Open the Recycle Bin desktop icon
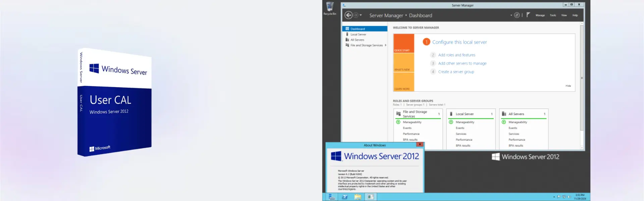The width and height of the screenshot is (644, 201). tap(330, 8)
